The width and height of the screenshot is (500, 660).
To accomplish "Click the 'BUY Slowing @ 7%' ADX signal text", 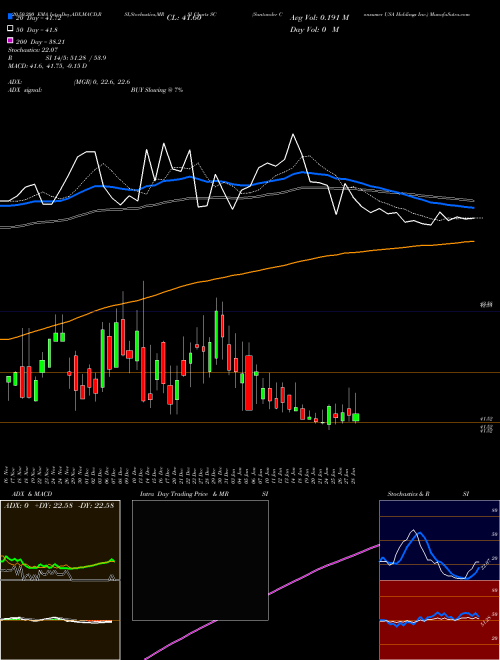I will coord(157,90).
